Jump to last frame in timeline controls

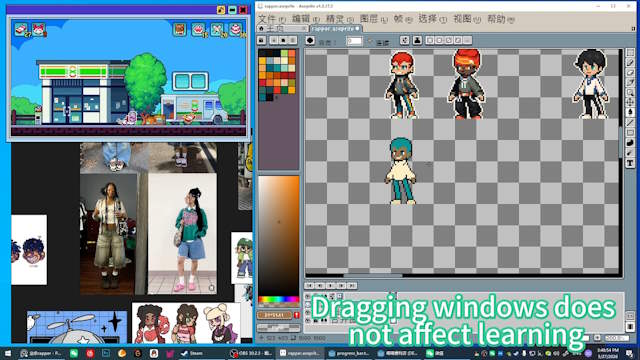tap(352, 286)
